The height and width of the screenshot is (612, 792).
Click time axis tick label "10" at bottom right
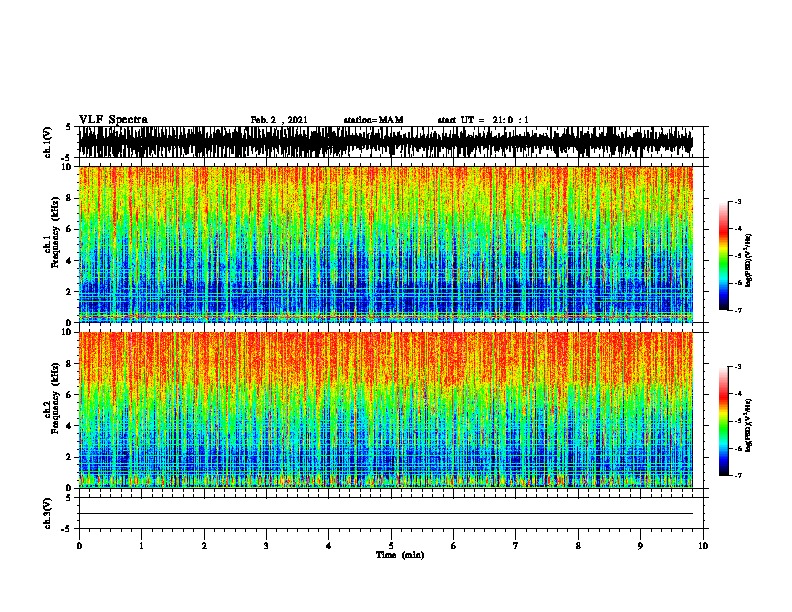703,546
